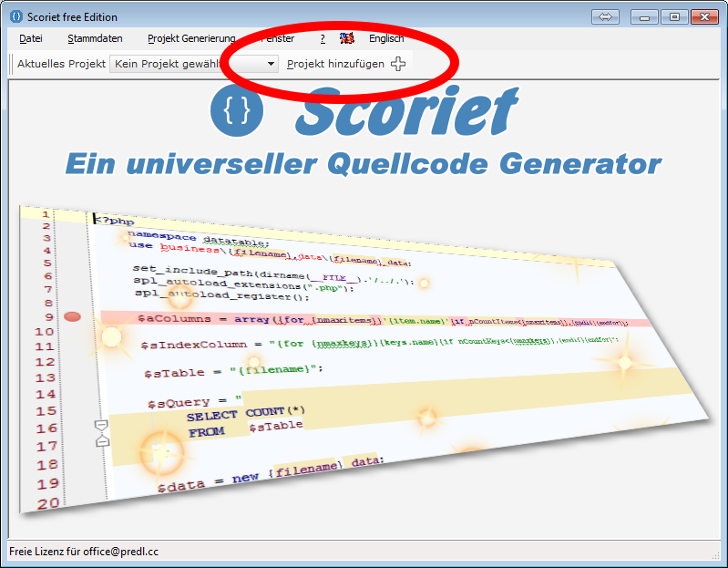Click the toolbar drag handle left of Aktuelles Projekt
Screen dimensions: 728x568
coord(11,64)
